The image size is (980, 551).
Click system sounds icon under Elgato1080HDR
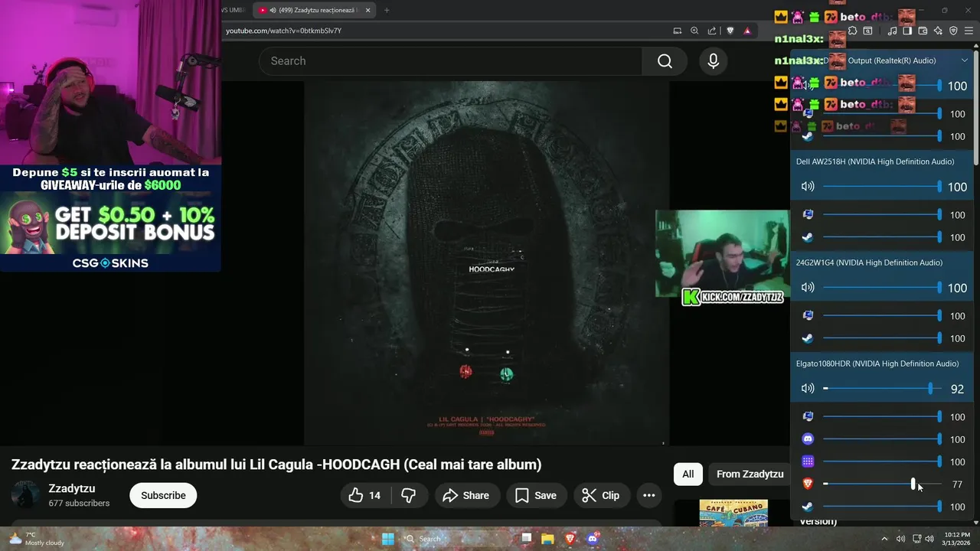coord(808,416)
